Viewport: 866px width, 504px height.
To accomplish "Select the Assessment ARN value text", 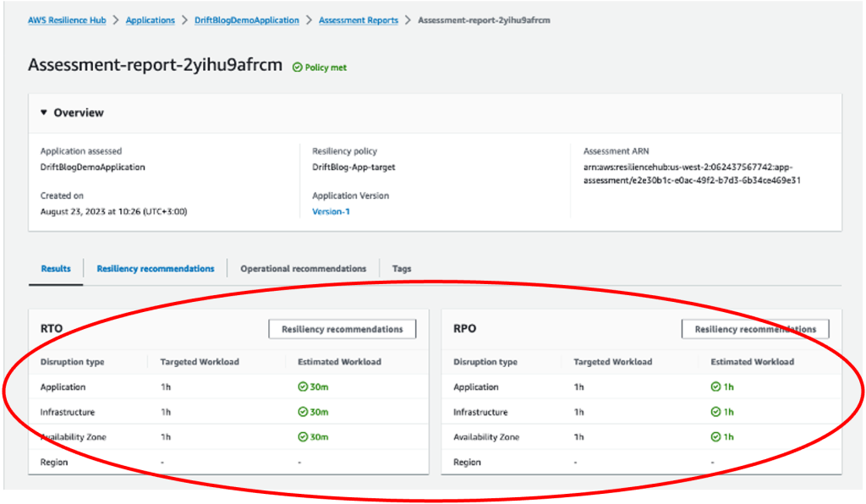I will point(692,173).
